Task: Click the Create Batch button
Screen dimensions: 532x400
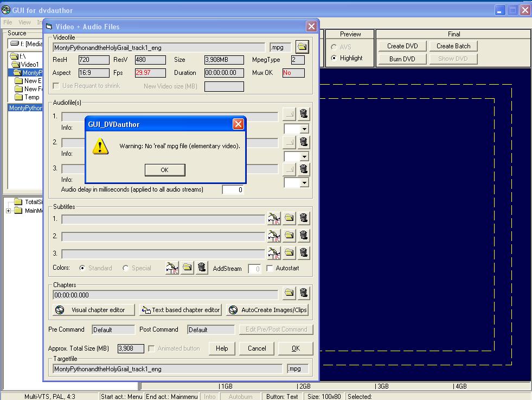Action: click(x=453, y=46)
